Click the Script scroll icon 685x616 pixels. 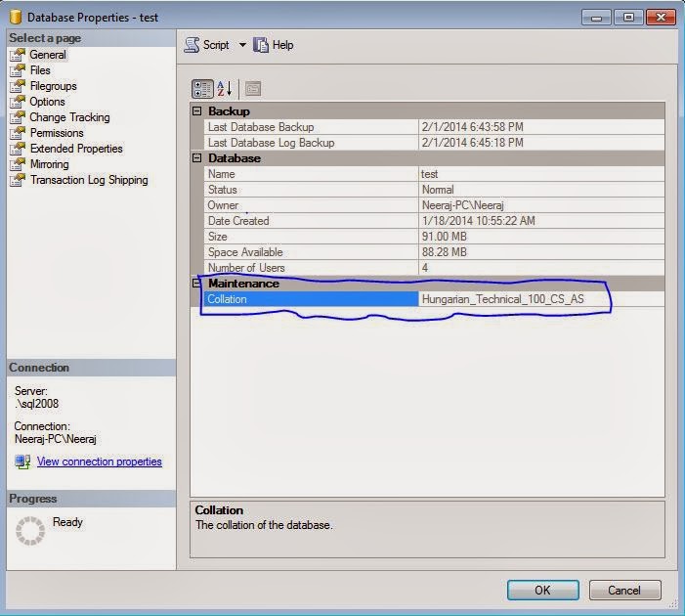point(192,45)
